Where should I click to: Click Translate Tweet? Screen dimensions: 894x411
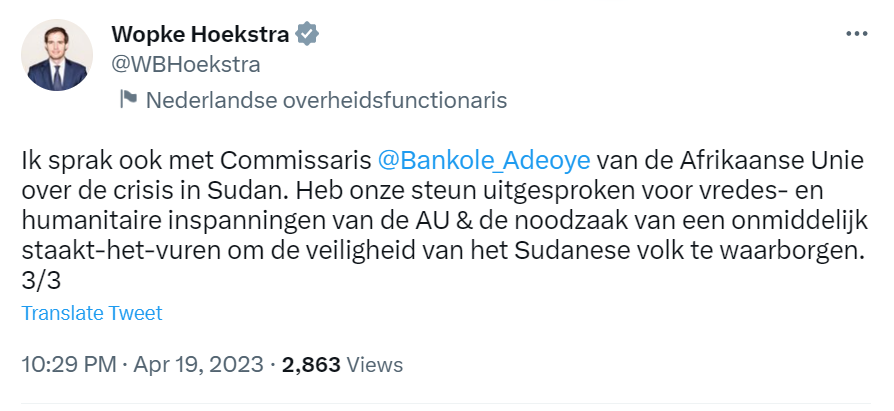[92, 313]
